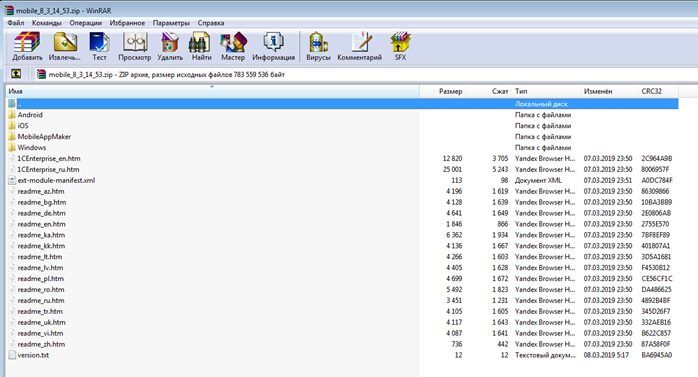The image size is (698, 377).
Task: Show archive Информация (Info)
Action: point(273,43)
